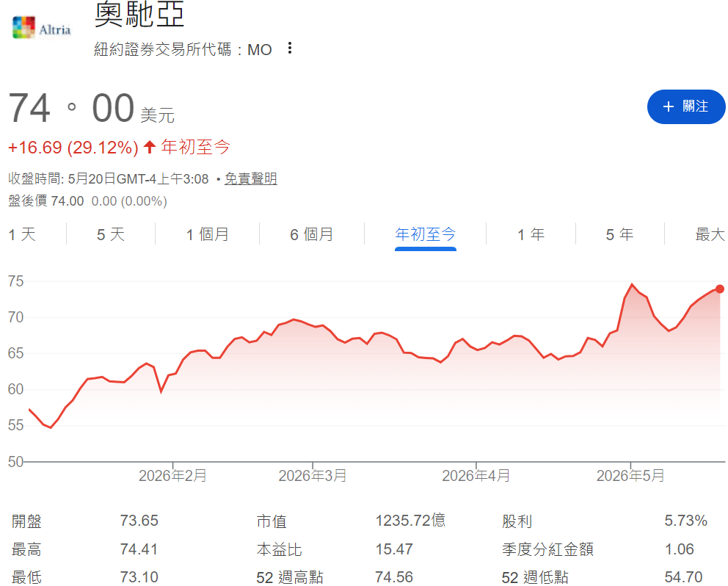Select the 年初至今 range tab

426,234
